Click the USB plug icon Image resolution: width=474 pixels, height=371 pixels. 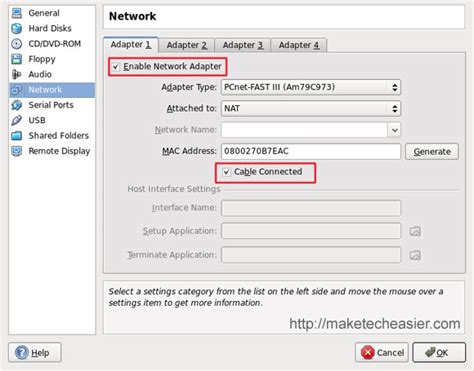(x=16, y=120)
